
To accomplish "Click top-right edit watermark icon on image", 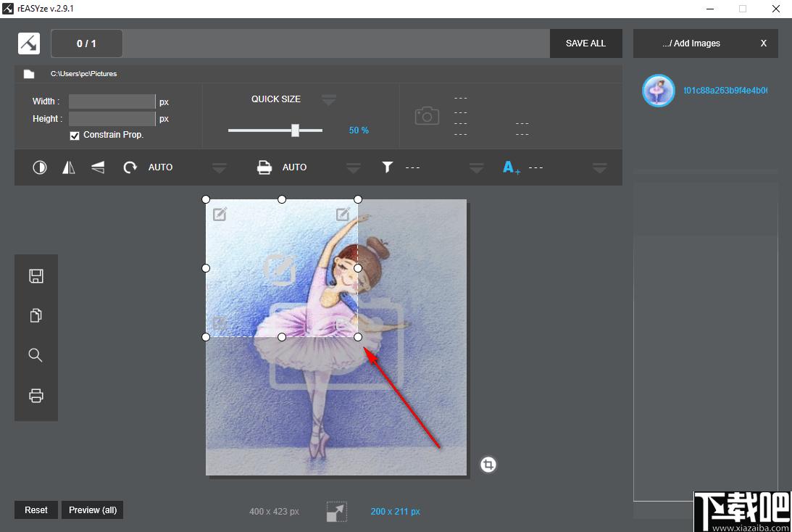I will click(343, 214).
